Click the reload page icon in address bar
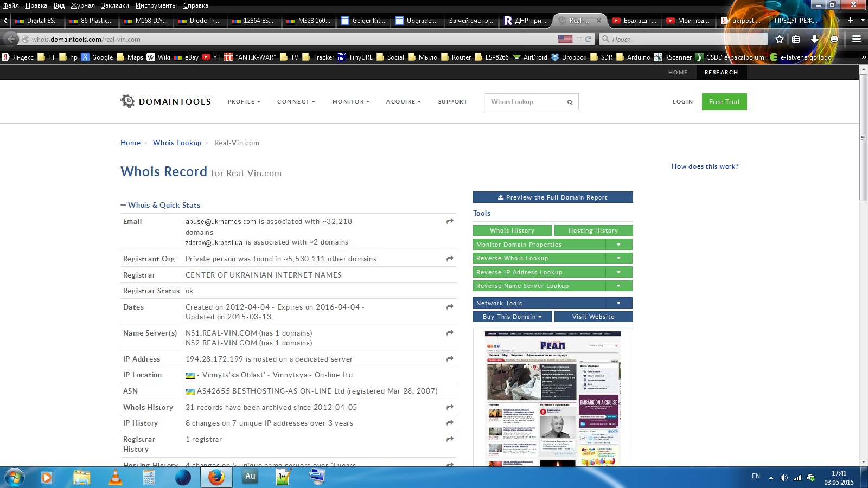The image size is (868, 488). (x=588, y=39)
